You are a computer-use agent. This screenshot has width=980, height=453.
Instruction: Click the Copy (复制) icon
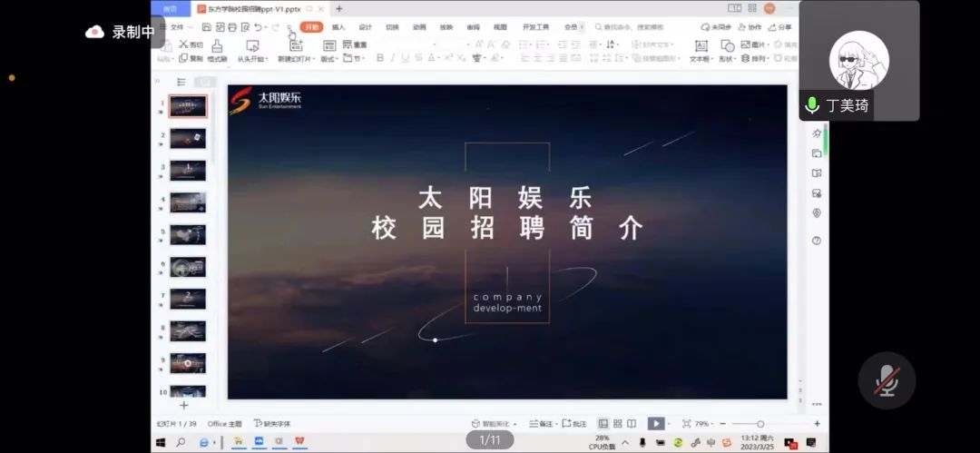183,58
